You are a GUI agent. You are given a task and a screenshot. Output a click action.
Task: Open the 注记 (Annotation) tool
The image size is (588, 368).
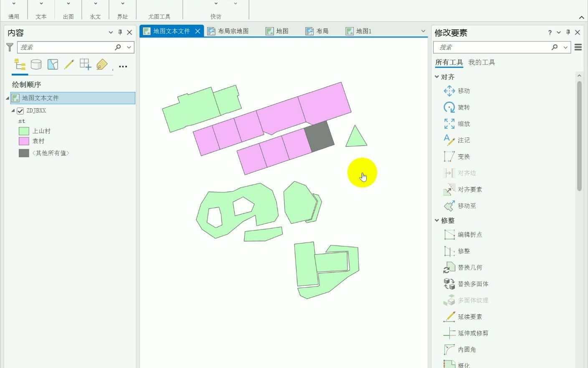click(456, 140)
